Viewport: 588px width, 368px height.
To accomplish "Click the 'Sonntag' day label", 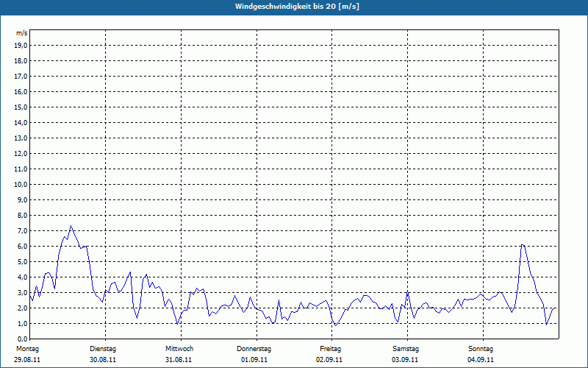I will click(481, 349).
